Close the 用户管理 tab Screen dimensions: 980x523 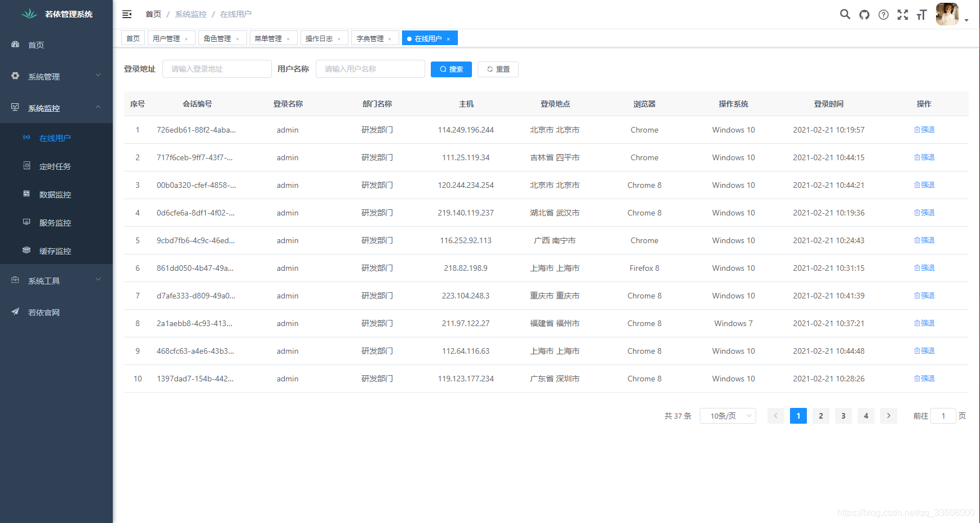[186, 39]
